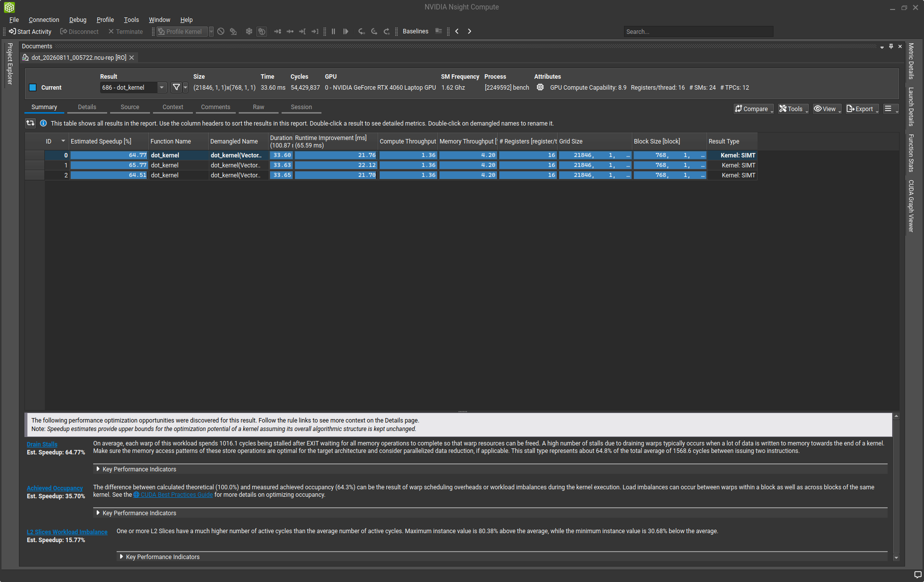The image size is (924, 582).
Task: Switch to the Comments tab
Action: (216, 107)
